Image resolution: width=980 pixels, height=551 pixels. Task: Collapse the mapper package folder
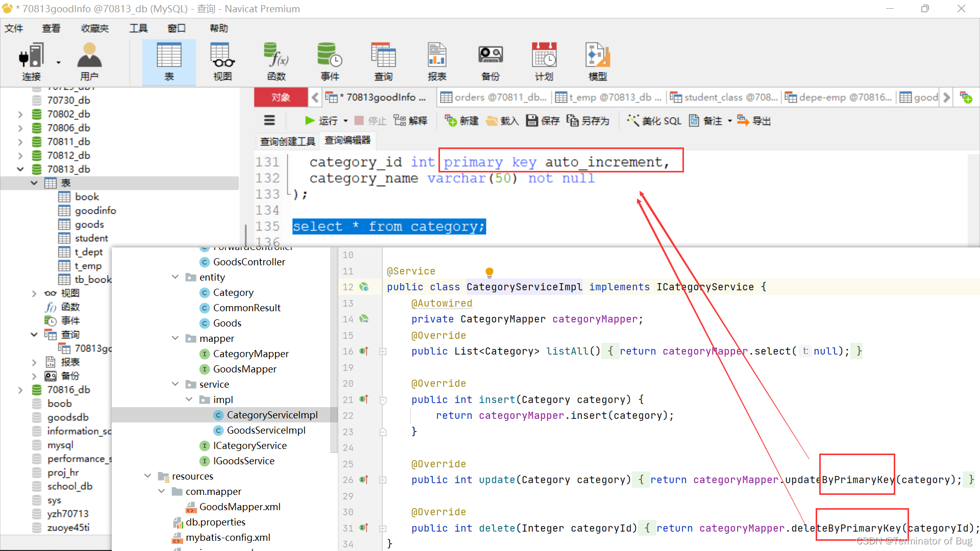click(x=175, y=338)
